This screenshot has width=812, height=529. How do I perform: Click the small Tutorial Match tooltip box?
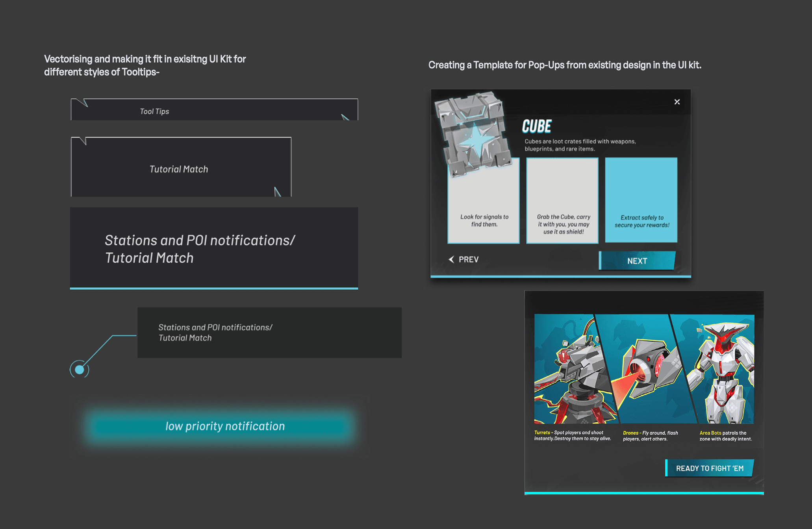(181, 167)
